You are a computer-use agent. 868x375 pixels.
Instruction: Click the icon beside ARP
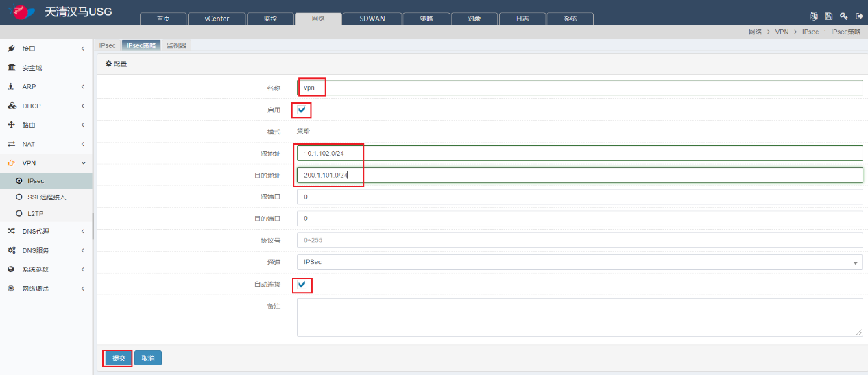(11, 87)
